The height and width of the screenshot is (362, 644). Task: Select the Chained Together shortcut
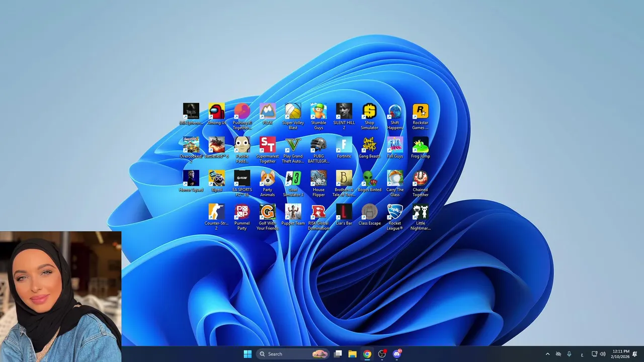click(421, 184)
